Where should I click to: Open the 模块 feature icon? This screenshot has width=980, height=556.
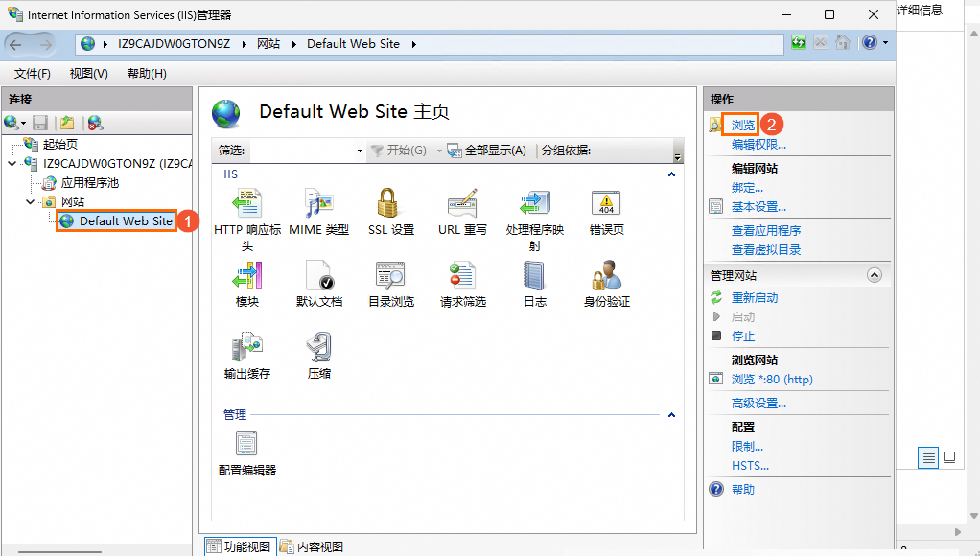pos(247,275)
